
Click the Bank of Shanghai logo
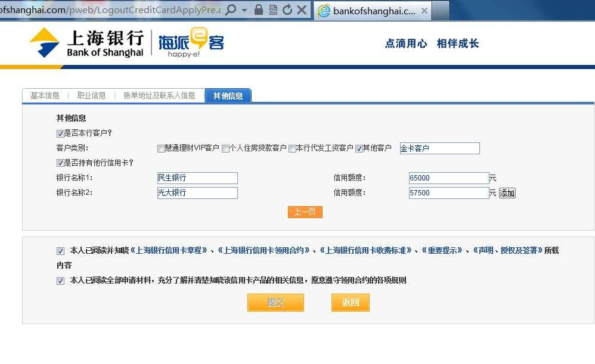86,43
